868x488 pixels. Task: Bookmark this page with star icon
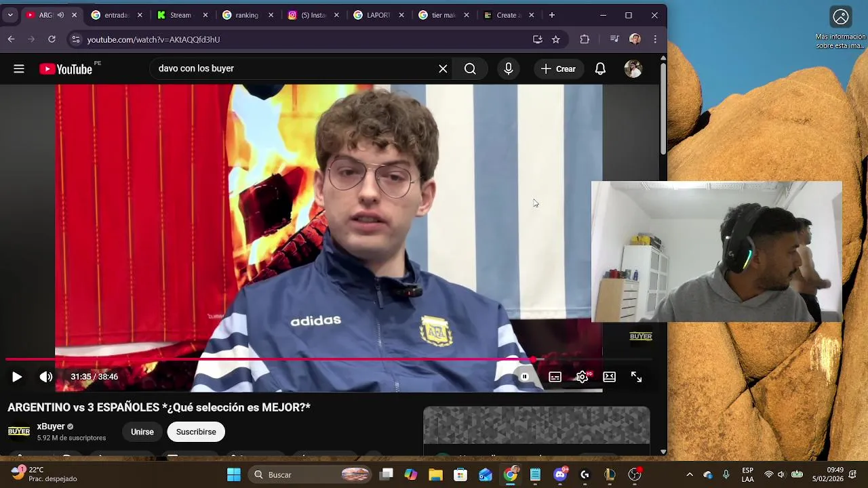[x=556, y=39]
